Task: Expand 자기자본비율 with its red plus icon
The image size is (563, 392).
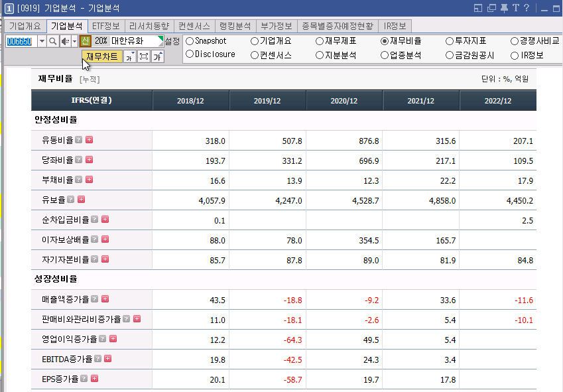Action: pos(105,259)
